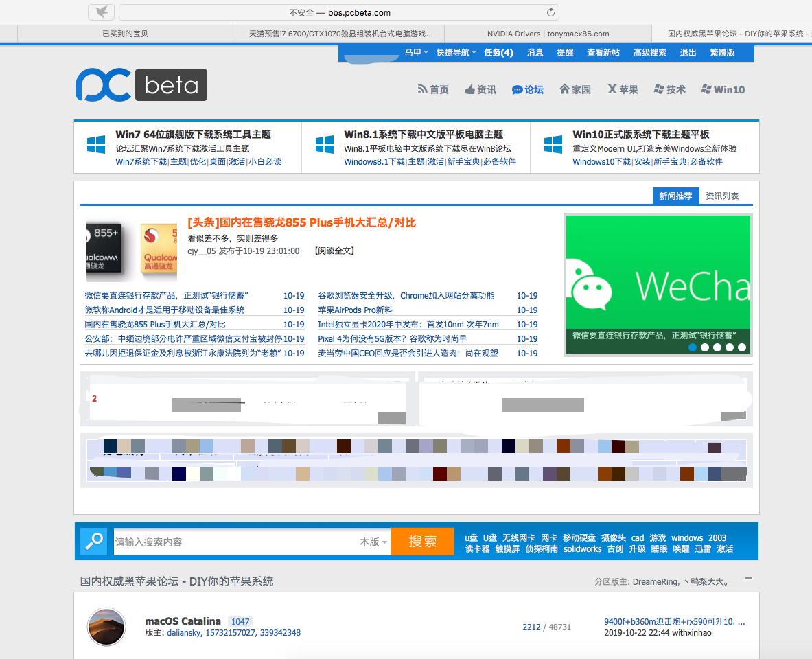Image resolution: width=812 pixels, height=659 pixels.
Task: Click the X 苹果 section icon
Action: coord(611,89)
